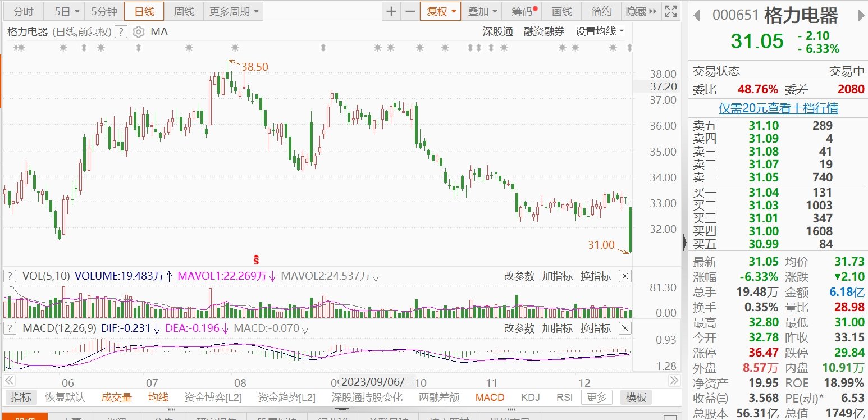Toggle the MACD indicator in bottom bar
The image size is (868, 420).
click(490, 398)
